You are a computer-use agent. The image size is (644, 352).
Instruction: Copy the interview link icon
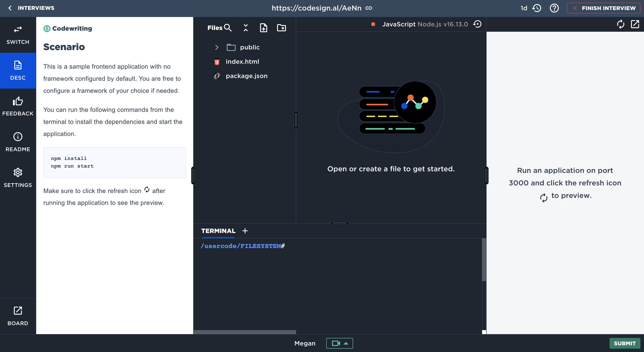coord(369,8)
